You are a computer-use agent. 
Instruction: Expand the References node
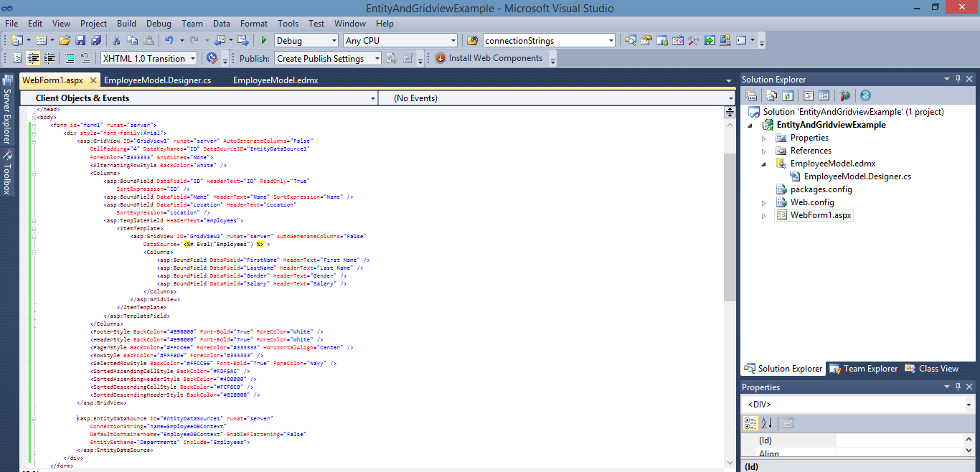pyautogui.click(x=764, y=151)
